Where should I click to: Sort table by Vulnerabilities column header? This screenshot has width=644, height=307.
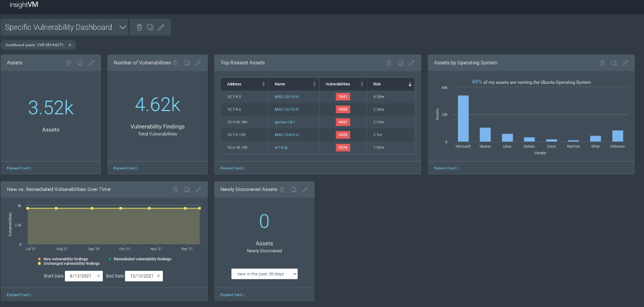342,84
